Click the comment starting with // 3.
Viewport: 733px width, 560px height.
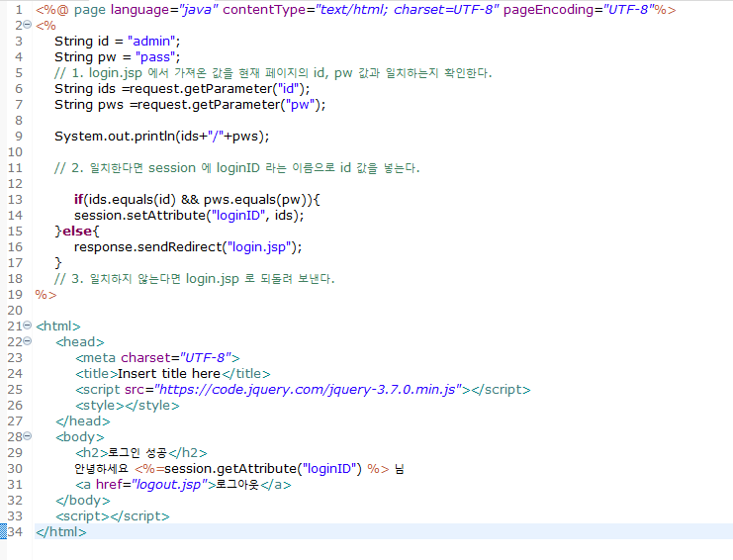click(195, 279)
